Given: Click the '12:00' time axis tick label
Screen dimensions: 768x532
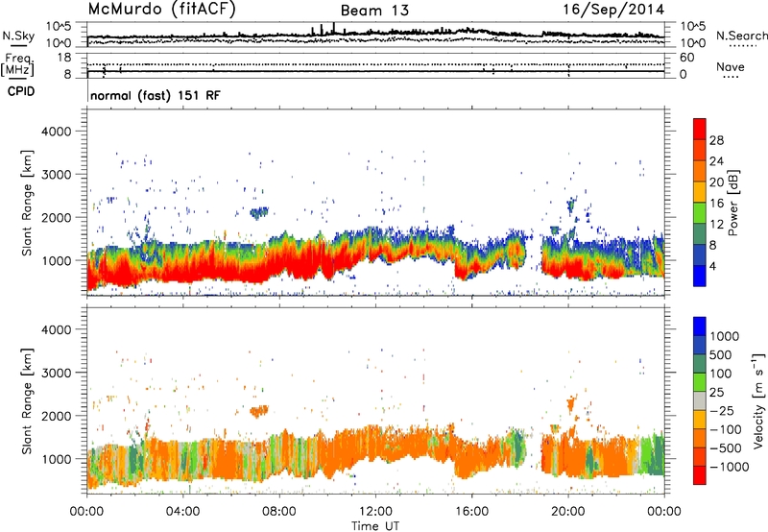Looking at the screenshot, I should 375,512.
